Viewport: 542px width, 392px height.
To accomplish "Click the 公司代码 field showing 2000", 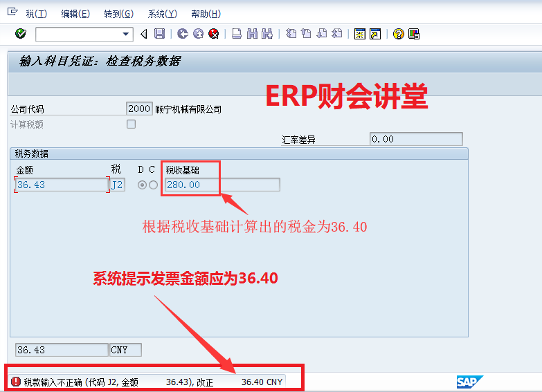I will 139,109.
